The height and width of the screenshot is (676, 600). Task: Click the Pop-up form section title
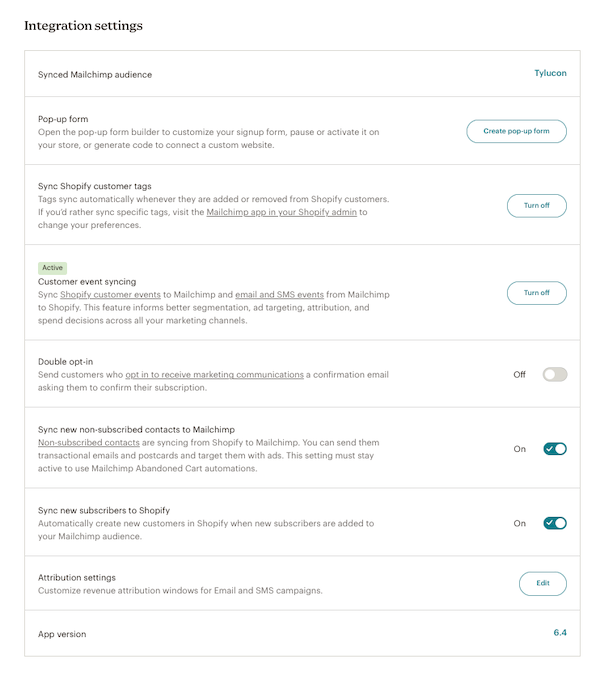point(63,119)
